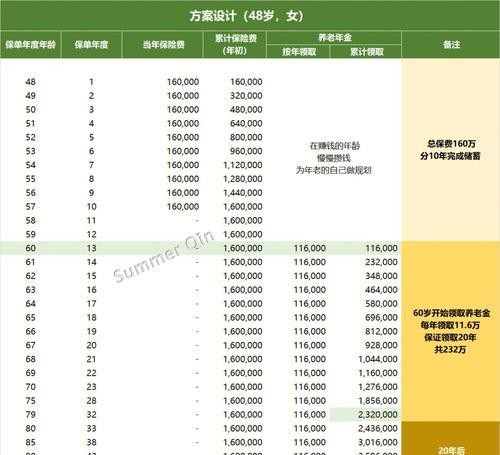The width and height of the screenshot is (500, 455).
Task: Select the 累计领取 sub-header
Action: [366, 52]
